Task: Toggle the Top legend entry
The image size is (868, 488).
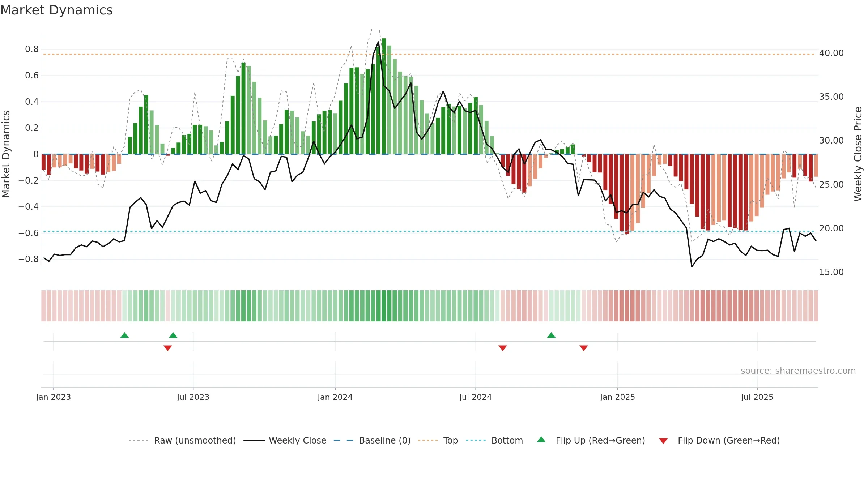Action: tap(438, 440)
